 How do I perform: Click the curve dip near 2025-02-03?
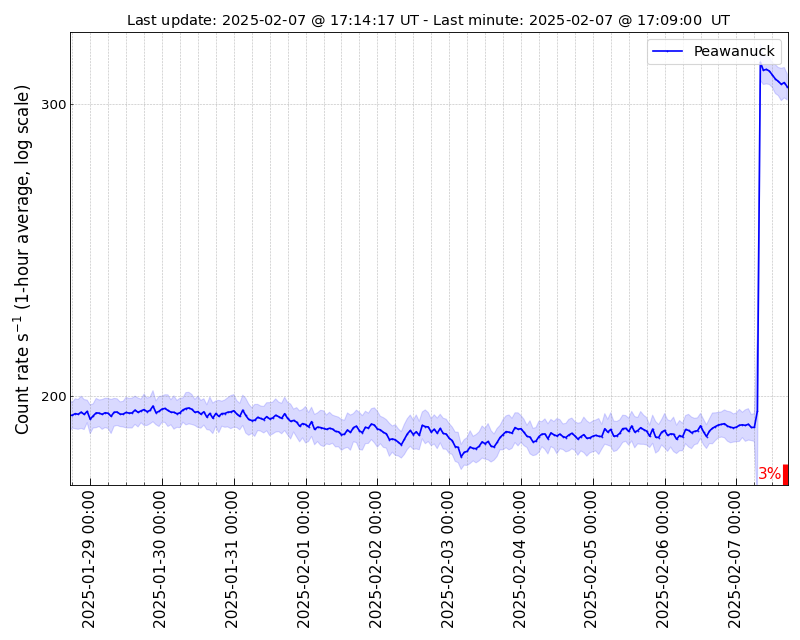pos(461,456)
